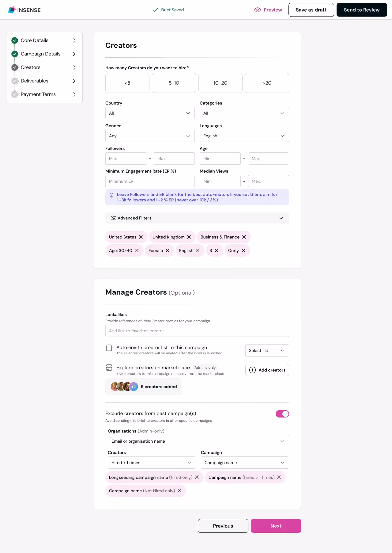
Task: Remove the Business & Finance chip
Action: (244, 237)
